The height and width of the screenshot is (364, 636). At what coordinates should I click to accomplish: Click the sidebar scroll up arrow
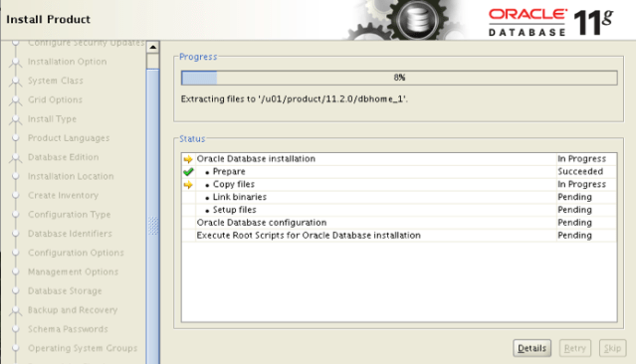click(153, 47)
